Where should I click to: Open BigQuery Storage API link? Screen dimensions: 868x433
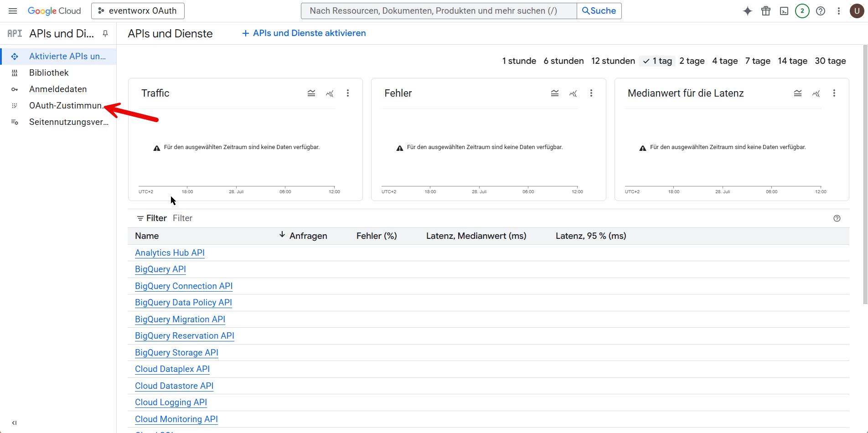coord(176,353)
